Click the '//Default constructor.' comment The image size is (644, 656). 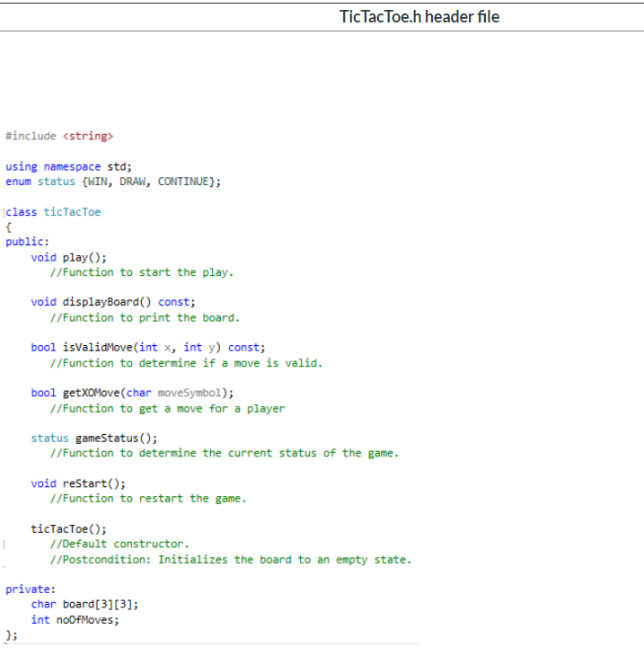119,544
